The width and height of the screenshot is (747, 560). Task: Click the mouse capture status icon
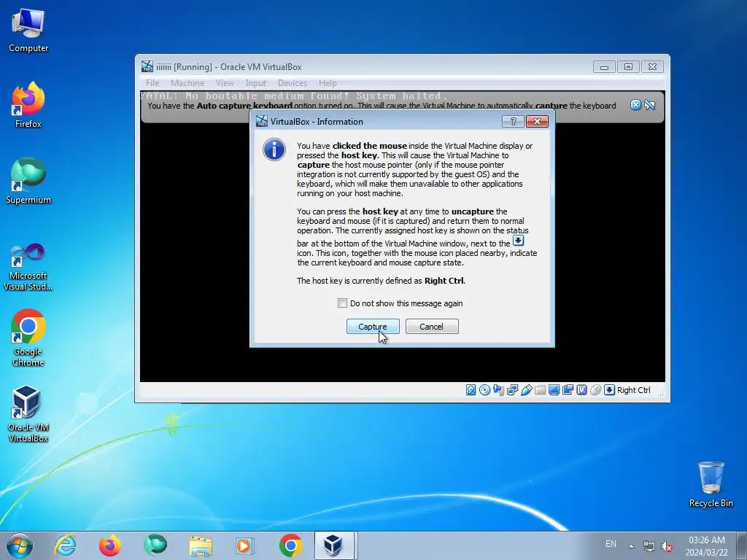[x=595, y=390]
